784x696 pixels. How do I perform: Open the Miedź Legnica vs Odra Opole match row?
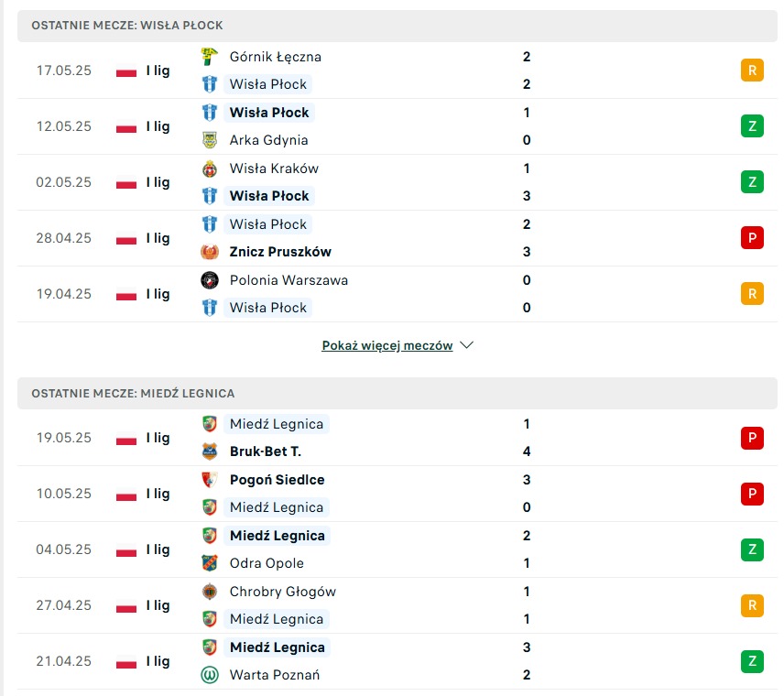tap(397, 549)
